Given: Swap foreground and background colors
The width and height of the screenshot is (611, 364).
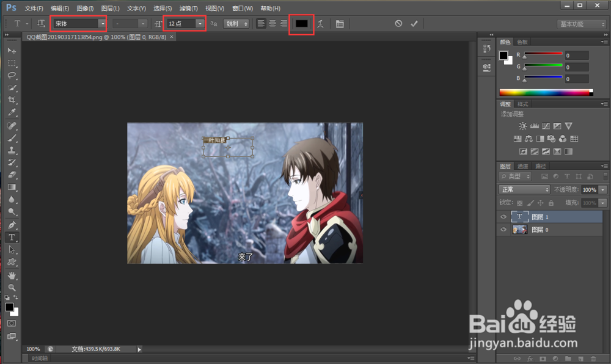Looking at the screenshot, I should click(16, 297).
